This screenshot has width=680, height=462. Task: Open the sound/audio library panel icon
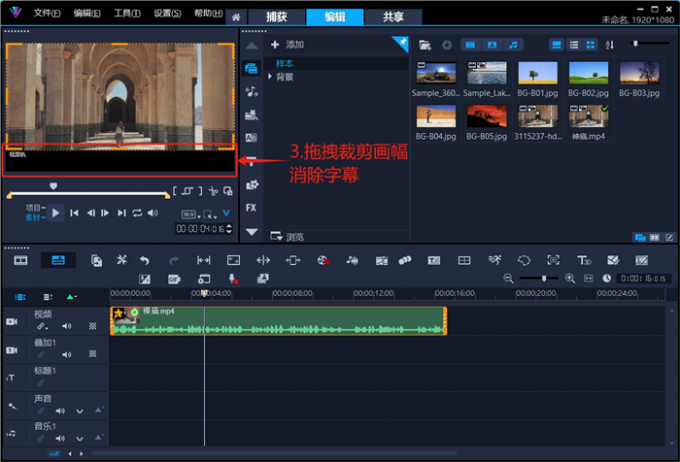click(x=252, y=92)
